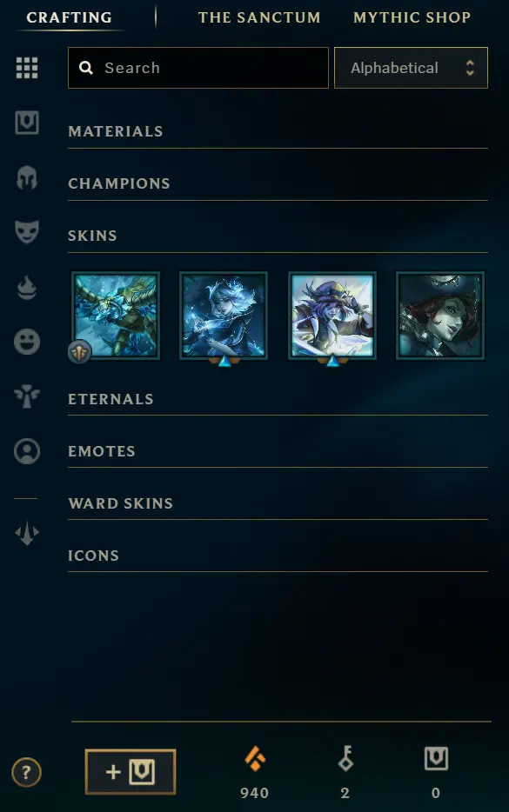Click the add chest purchase button
Viewport: 509px width, 812px height.
click(x=131, y=772)
